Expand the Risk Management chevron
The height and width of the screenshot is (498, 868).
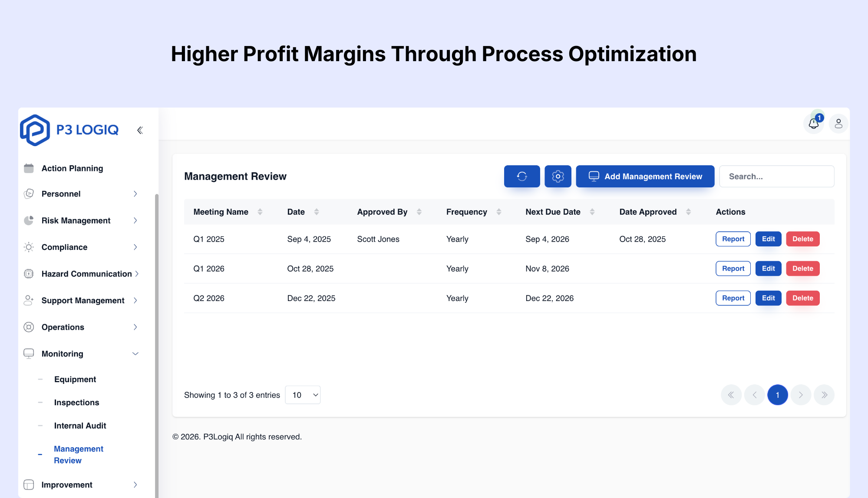tap(135, 220)
